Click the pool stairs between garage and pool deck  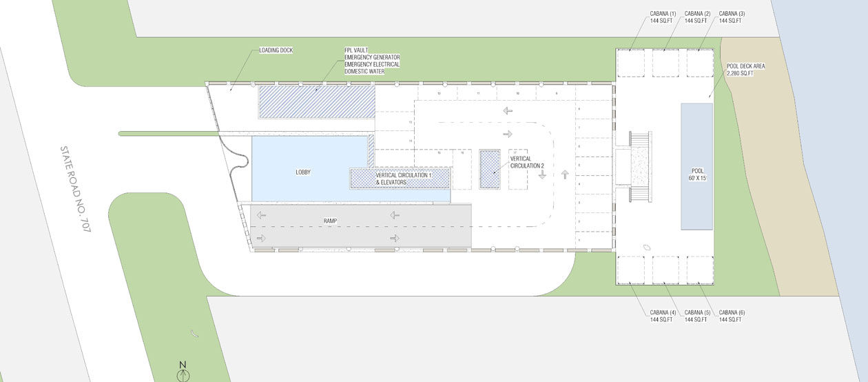[640, 168]
